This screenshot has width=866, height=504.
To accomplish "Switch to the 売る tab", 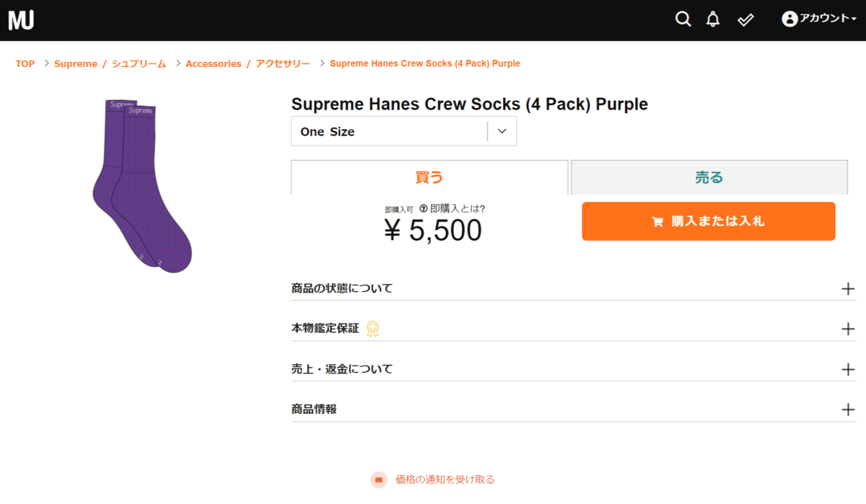I will tap(709, 177).
